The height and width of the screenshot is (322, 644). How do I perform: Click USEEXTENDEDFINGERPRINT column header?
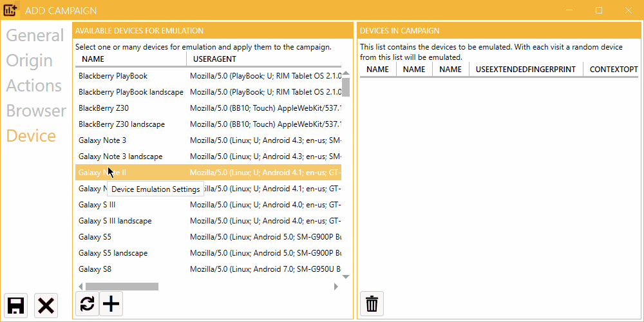click(x=526, y=70)
